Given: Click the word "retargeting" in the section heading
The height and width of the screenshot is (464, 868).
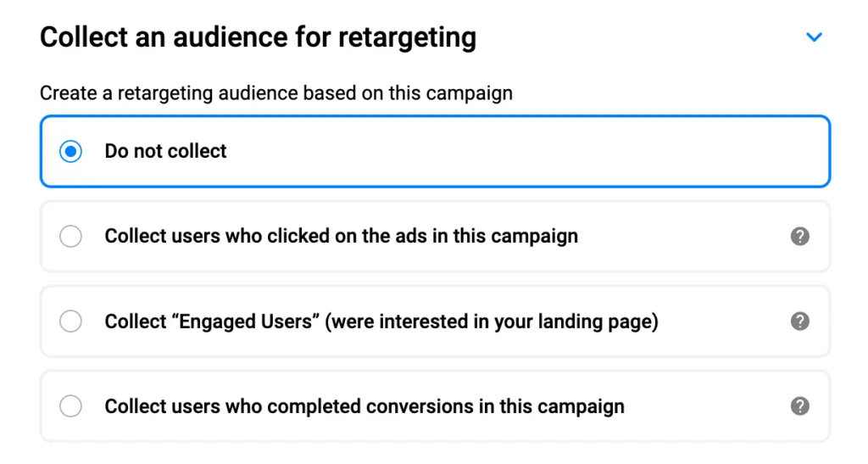Looking at the screenshot, I should coord(409,37).
